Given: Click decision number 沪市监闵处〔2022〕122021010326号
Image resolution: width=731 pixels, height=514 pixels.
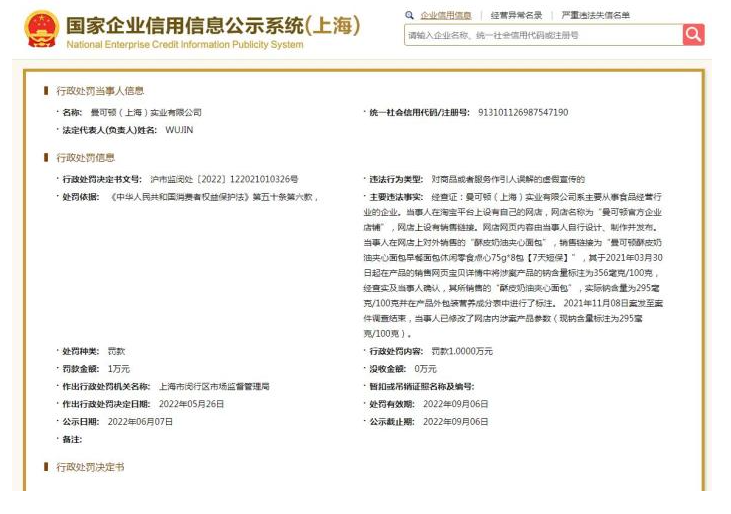Looking at the screenshot, I should coord(224,179).
